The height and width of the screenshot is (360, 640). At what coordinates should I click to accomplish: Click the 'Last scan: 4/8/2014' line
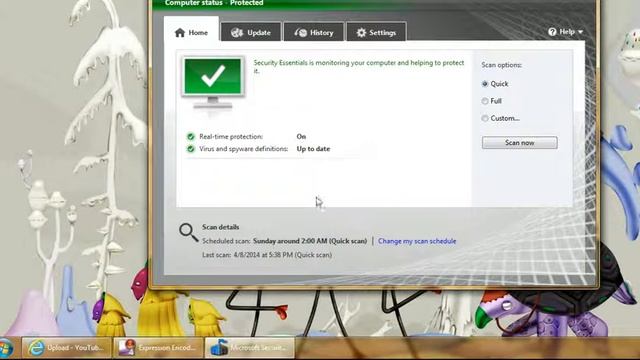pos(267,255)
